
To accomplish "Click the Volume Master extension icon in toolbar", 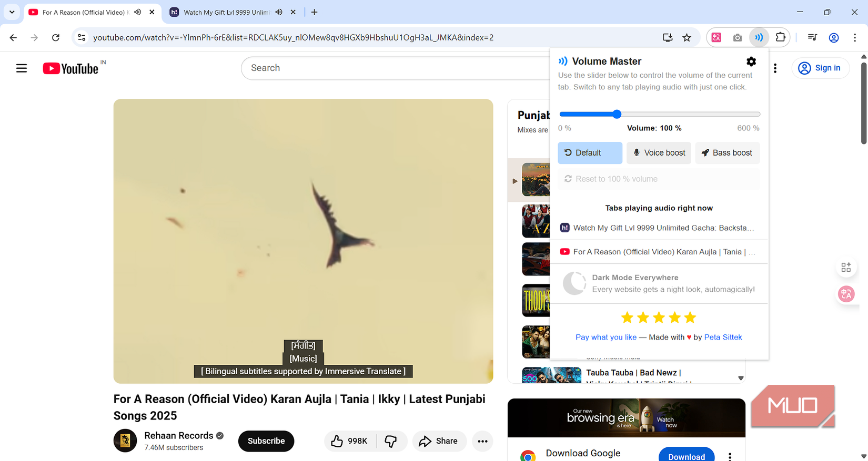I will coord(759,37).
